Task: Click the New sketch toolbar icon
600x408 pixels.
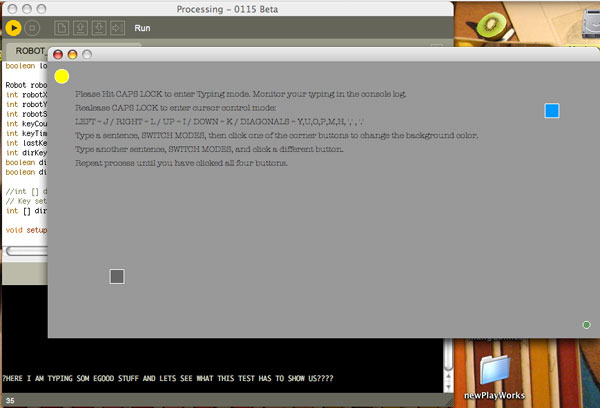Action: 61,28
